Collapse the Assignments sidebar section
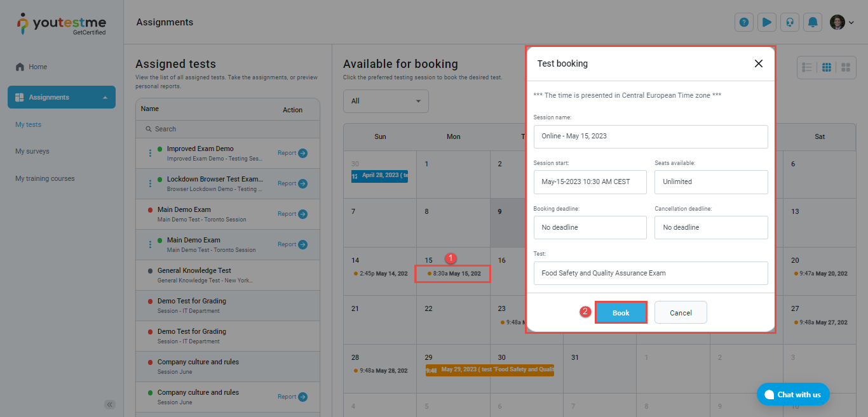868x417 pixels. tap(105, 98)
